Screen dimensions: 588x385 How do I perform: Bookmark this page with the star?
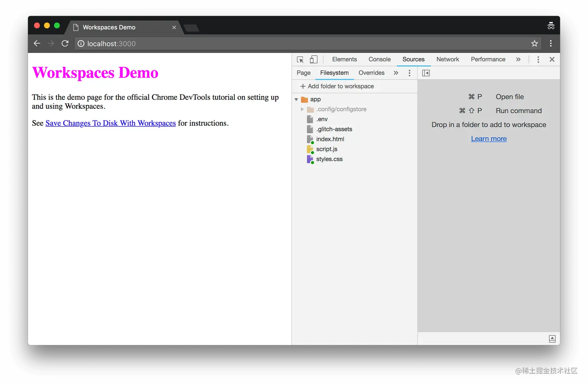pos(534,44)
